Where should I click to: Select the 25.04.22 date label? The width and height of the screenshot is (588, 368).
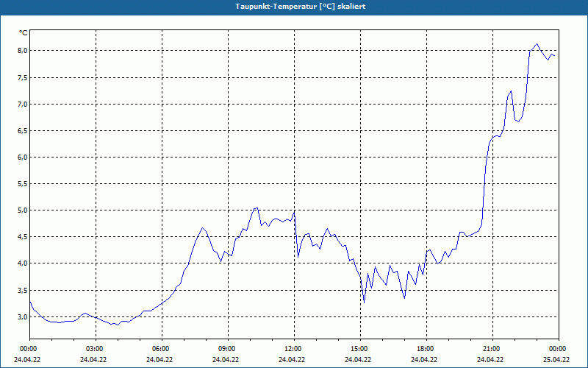(556, 360)
